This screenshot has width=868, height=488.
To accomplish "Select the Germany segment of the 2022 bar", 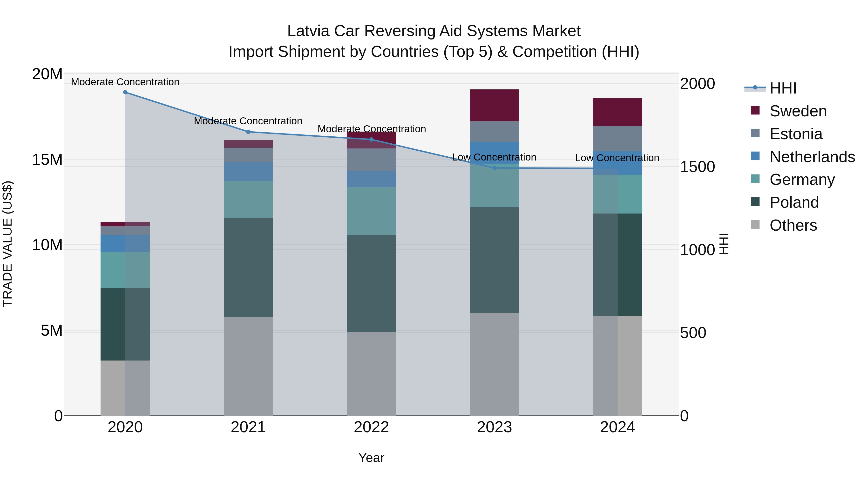I will pos(371,211).
